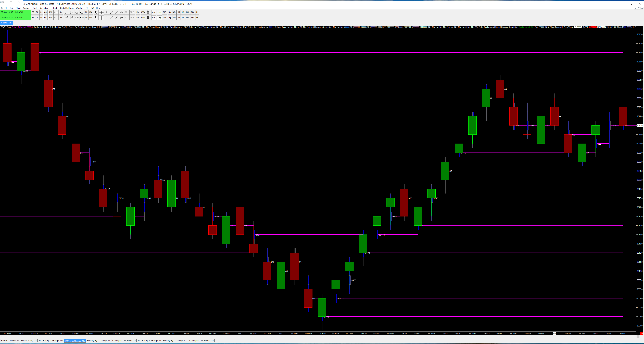The height and width of the screenshot is (344, 644).
Task: Set 10M timeframe in upper toolbar
Action: [187, 12]
